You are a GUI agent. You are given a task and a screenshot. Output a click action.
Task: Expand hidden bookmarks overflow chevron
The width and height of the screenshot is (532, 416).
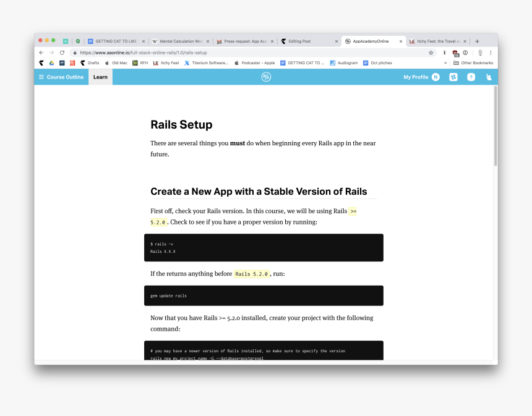(x=445, y=63)
